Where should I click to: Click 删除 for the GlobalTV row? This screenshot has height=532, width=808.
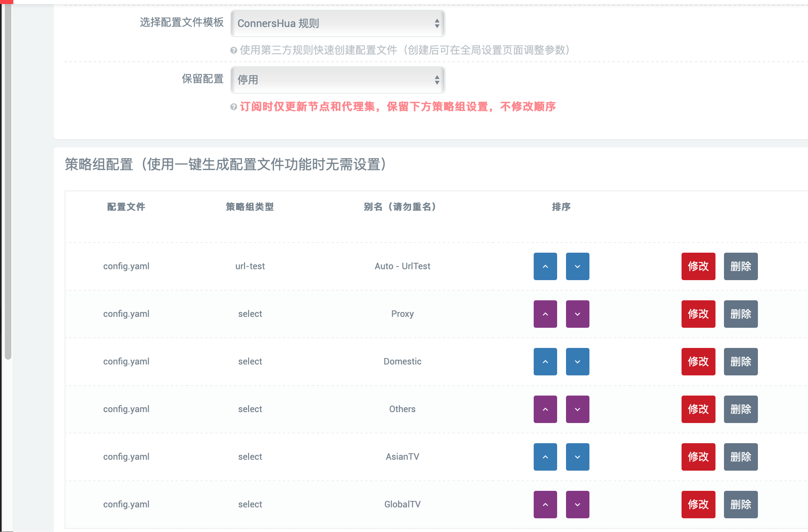(741, 504)
